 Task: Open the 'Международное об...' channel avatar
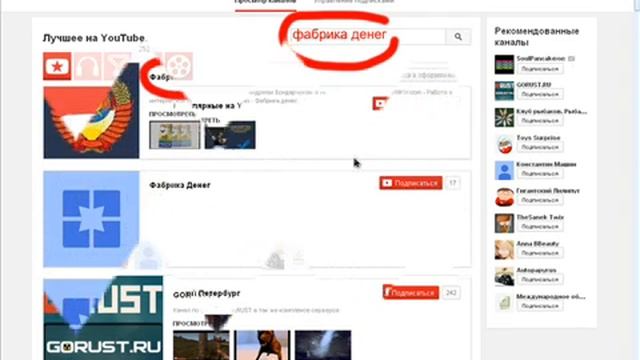504,303
